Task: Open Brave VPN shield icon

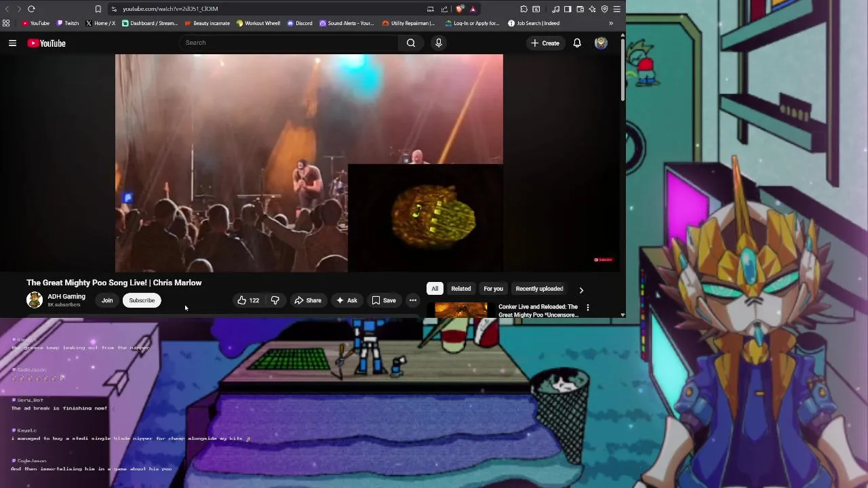Action: coord(604,9)
